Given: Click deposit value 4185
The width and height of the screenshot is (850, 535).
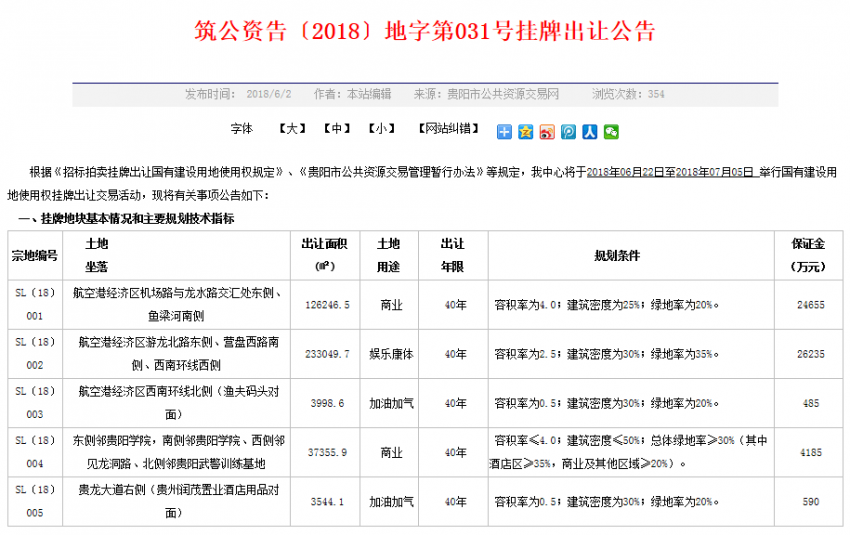Looking at the screenshot, I should click(x=810, y=453).
